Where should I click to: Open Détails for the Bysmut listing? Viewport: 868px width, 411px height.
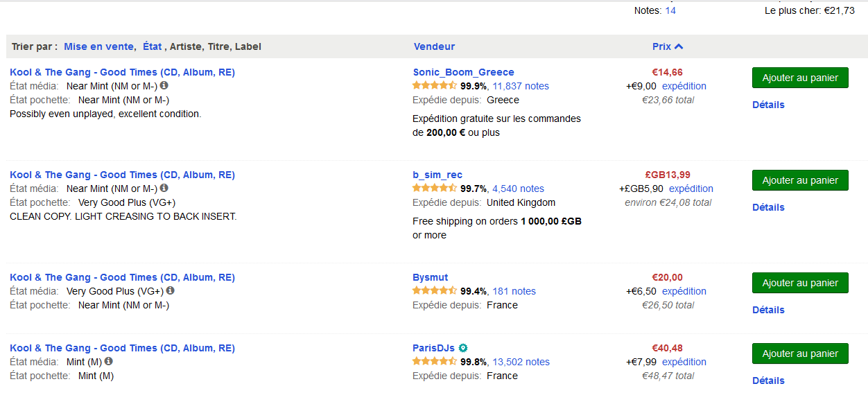[768, 310]
